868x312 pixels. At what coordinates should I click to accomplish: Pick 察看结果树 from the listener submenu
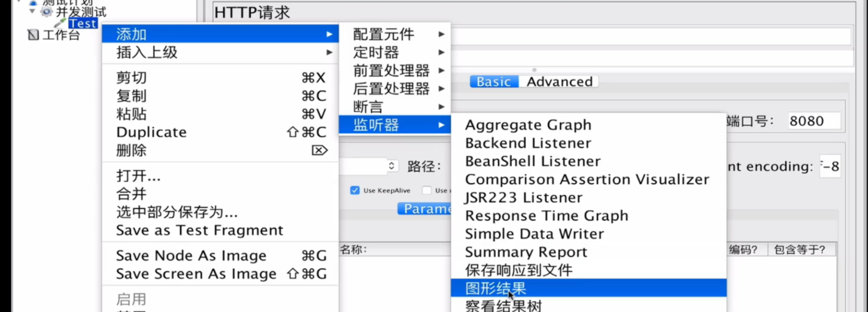[x=503, y=306]
